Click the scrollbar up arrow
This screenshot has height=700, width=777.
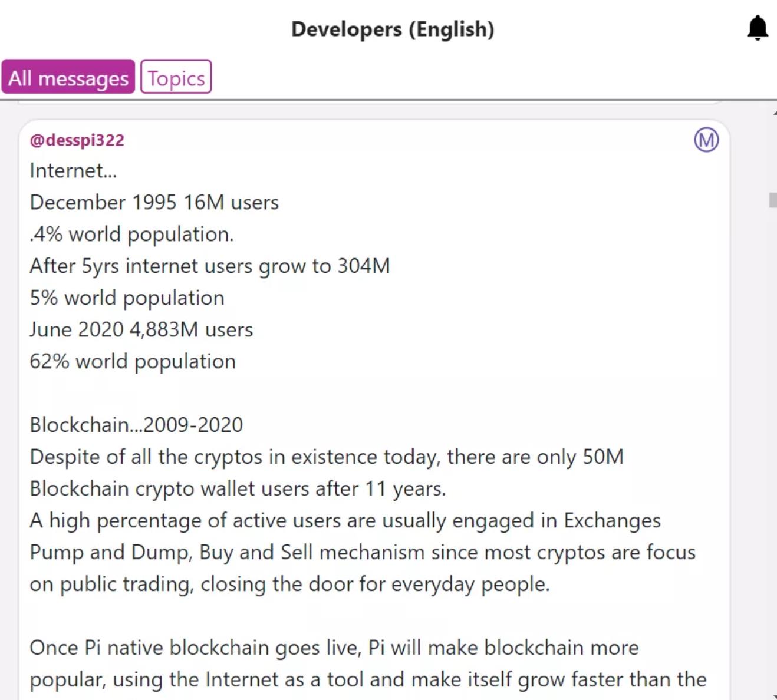774,112
